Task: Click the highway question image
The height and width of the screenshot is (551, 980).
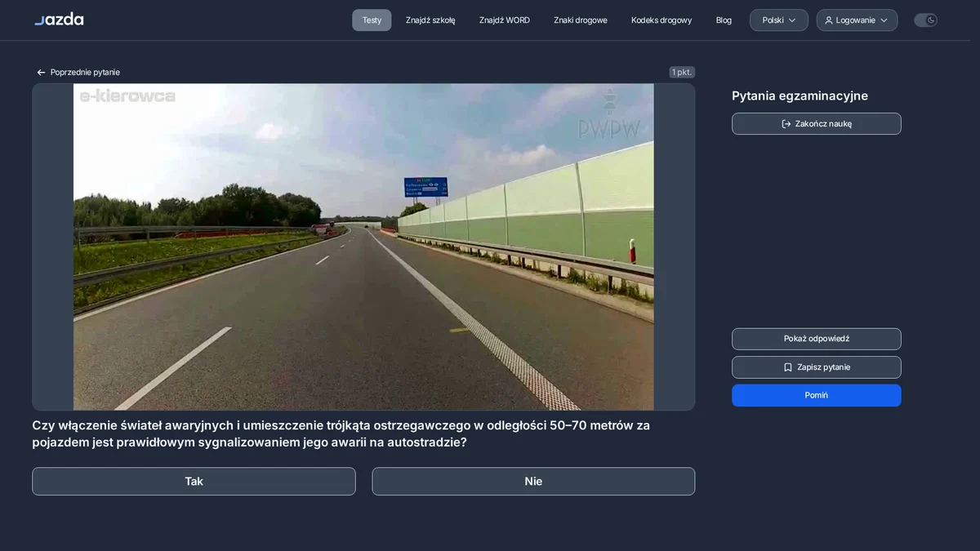Action: [363, 247]
